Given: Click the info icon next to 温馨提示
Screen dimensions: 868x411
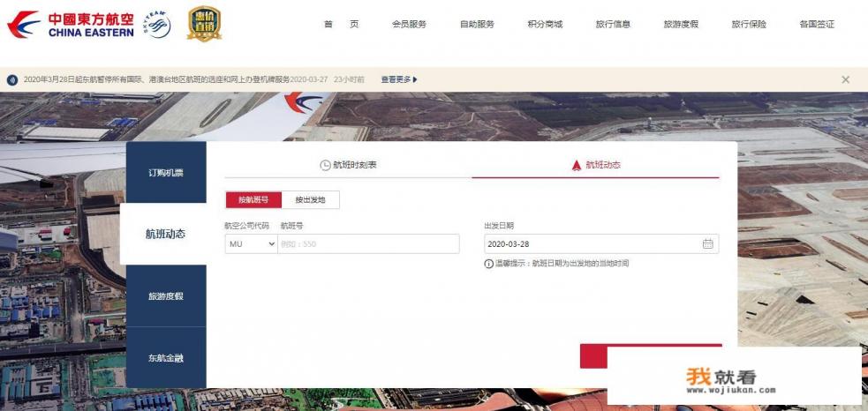Looking at the screenshot, I should [489, 264].
